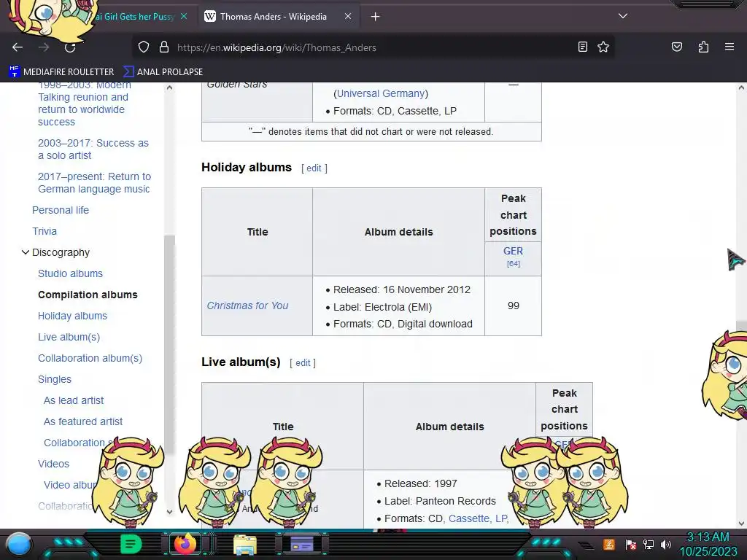The height and width of the screenshot is (560, 747).
Task: Open GER chart link in Holiday table
Action: [513, 251]
